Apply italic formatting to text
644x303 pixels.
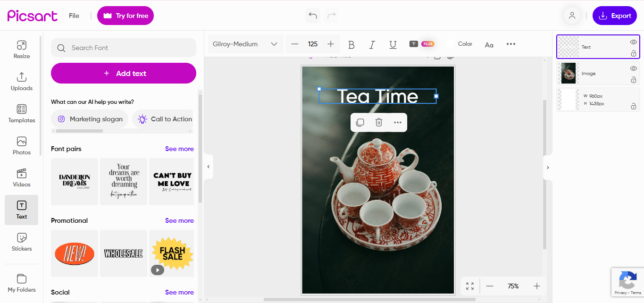[372, 44]
